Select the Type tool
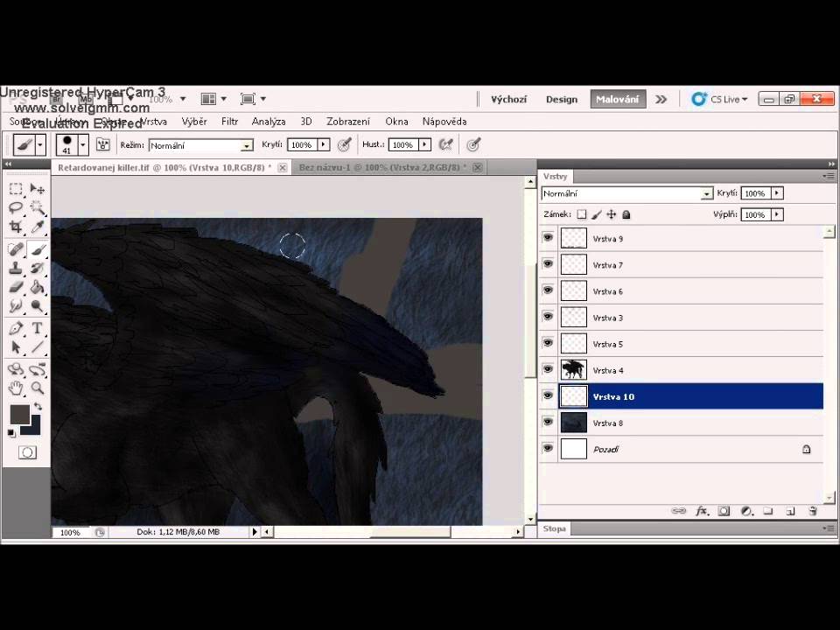The image size is (840, 630). [37, 328]
